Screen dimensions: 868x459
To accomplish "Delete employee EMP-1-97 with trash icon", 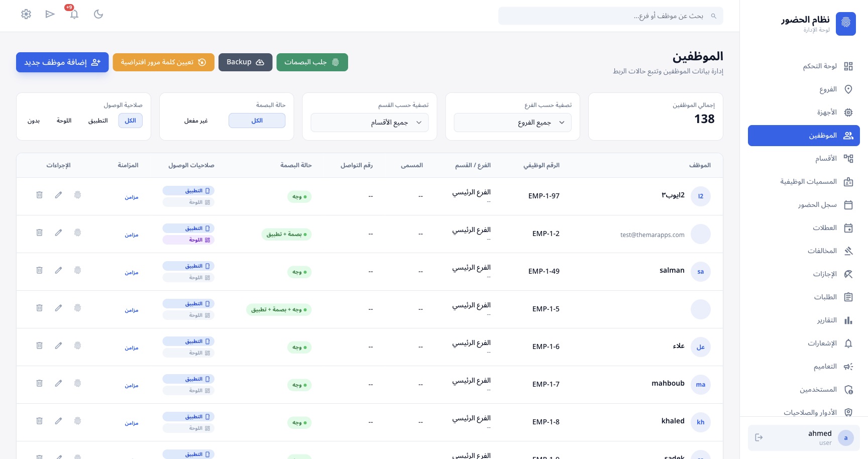I will [39, 195].
